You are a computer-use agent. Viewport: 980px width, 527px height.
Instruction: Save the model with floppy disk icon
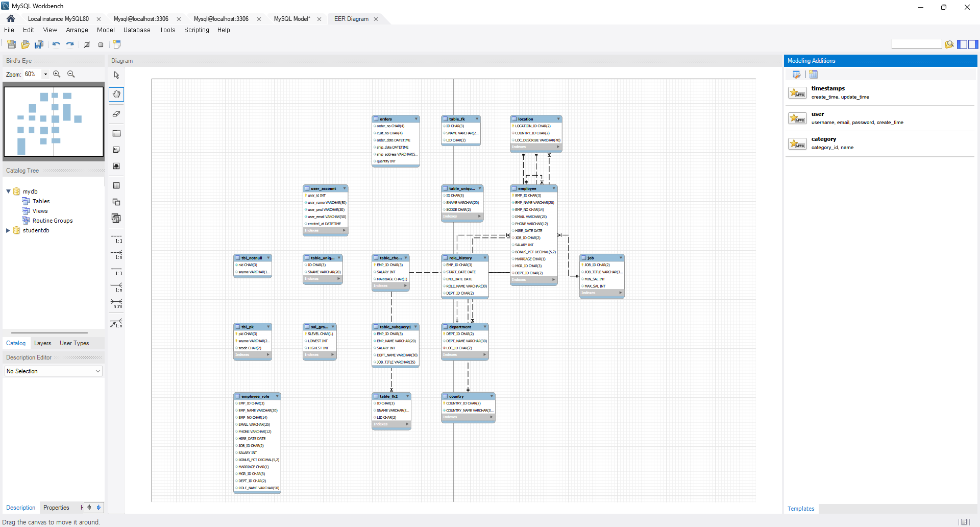coord(39,44)
